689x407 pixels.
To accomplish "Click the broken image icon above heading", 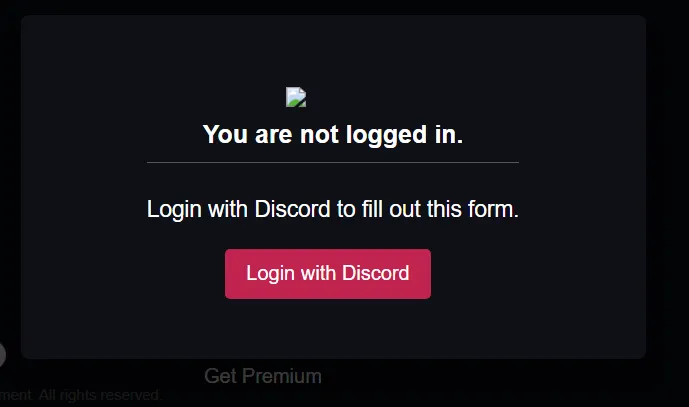I will (296, 97).
